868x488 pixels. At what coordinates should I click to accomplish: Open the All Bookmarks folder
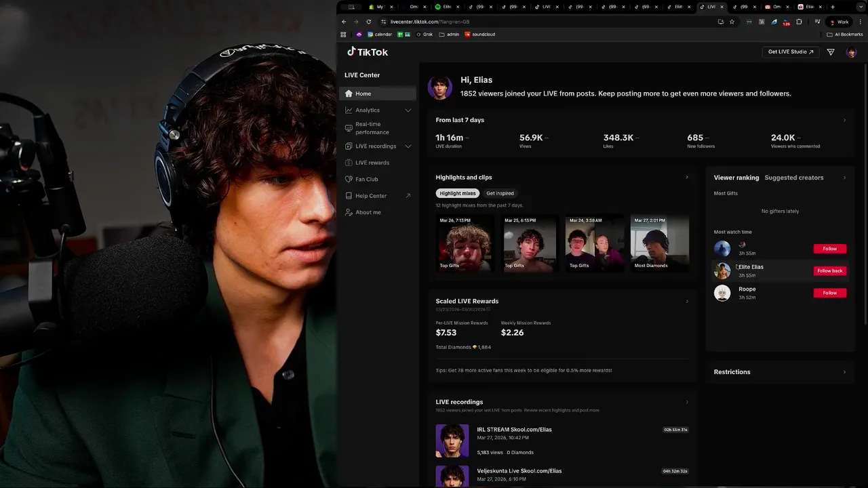845,35
